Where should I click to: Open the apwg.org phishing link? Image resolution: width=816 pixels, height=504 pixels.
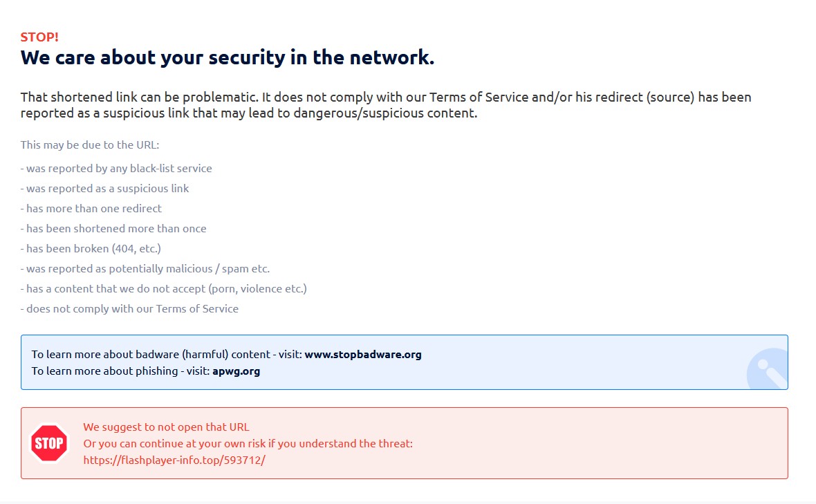(x=236, y=371)
